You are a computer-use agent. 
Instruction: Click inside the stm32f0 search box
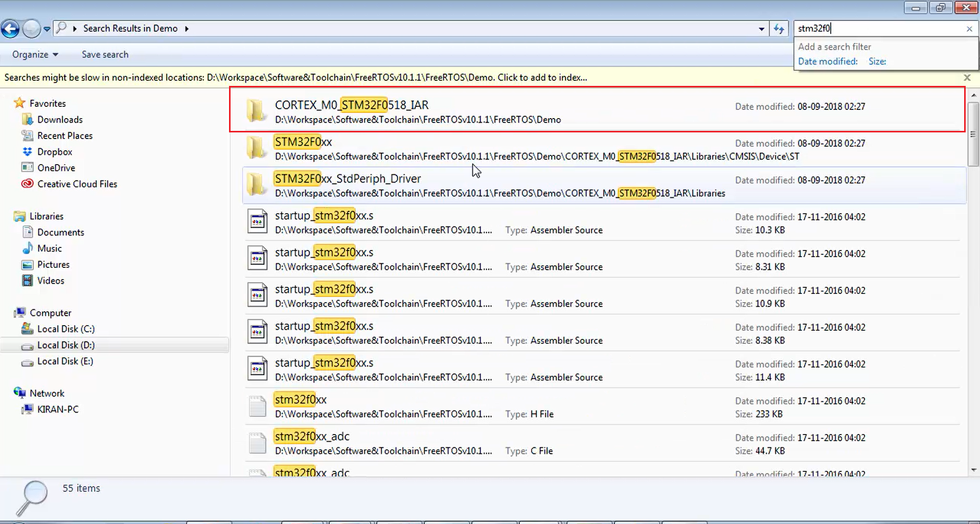tap(879, 29)
